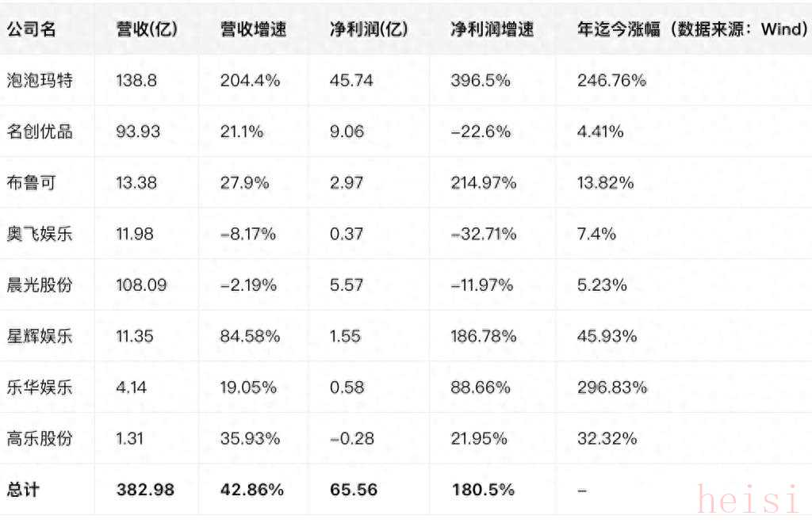Select the 奥飞娱乐 company name cell
Screen dimensions: 812x523
[x=40, y=234]
